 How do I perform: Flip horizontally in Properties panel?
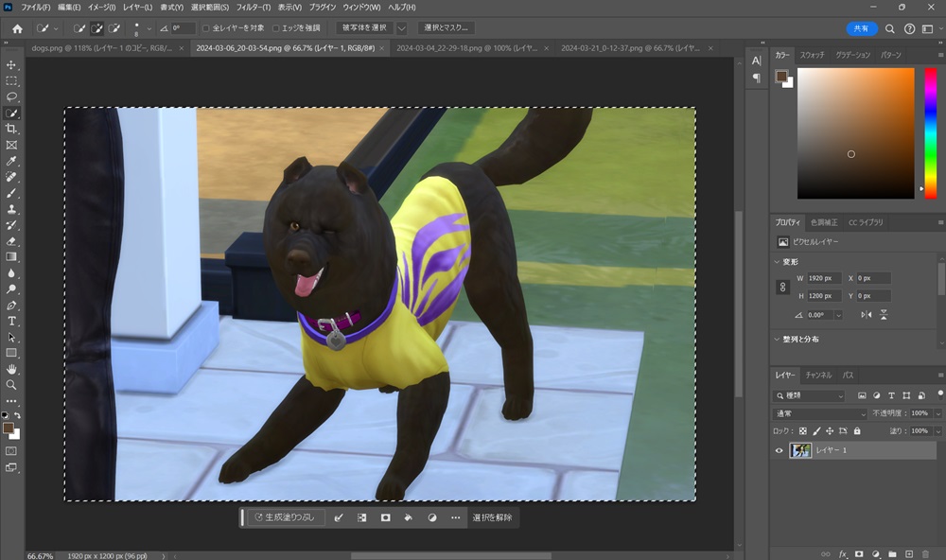click(867, 314)
